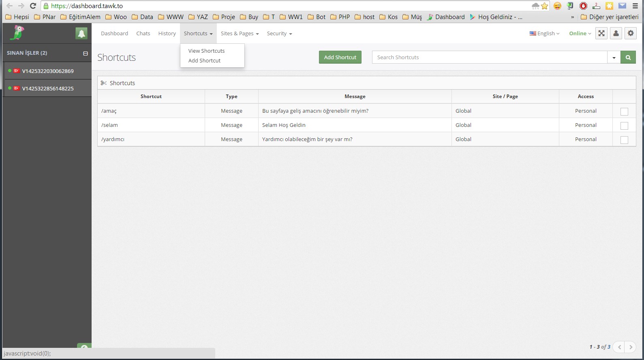Go to next page arrow
Viewport: 644px width, 360px height.
(631, 347)
